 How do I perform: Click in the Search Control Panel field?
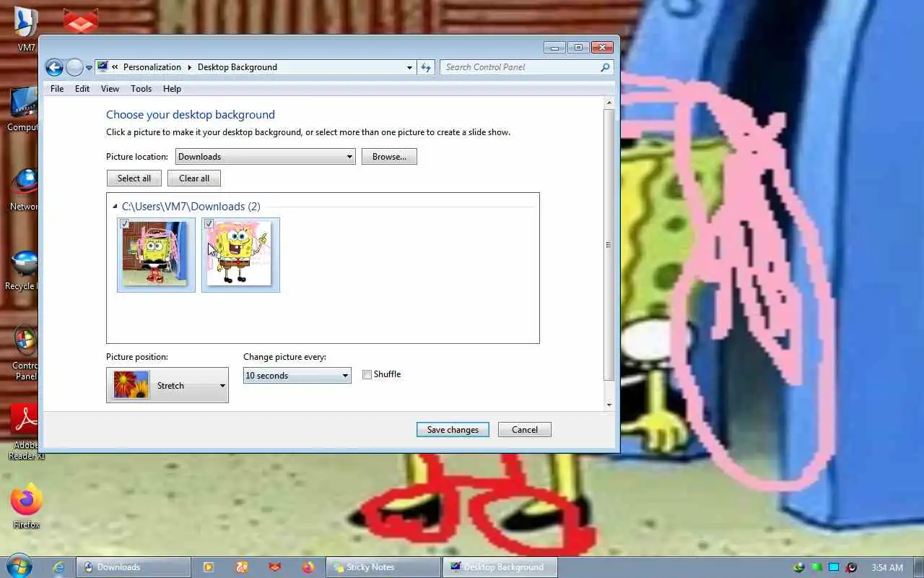point(520,67)
